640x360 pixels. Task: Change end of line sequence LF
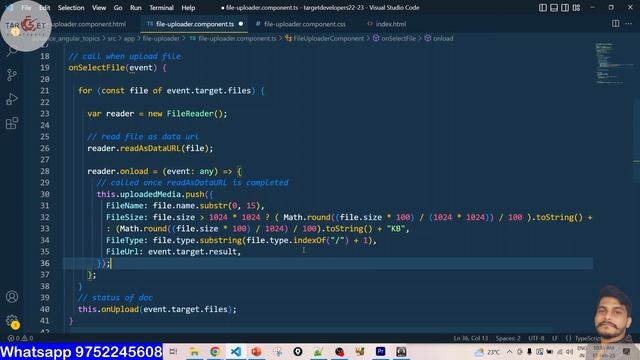[555, 338]
